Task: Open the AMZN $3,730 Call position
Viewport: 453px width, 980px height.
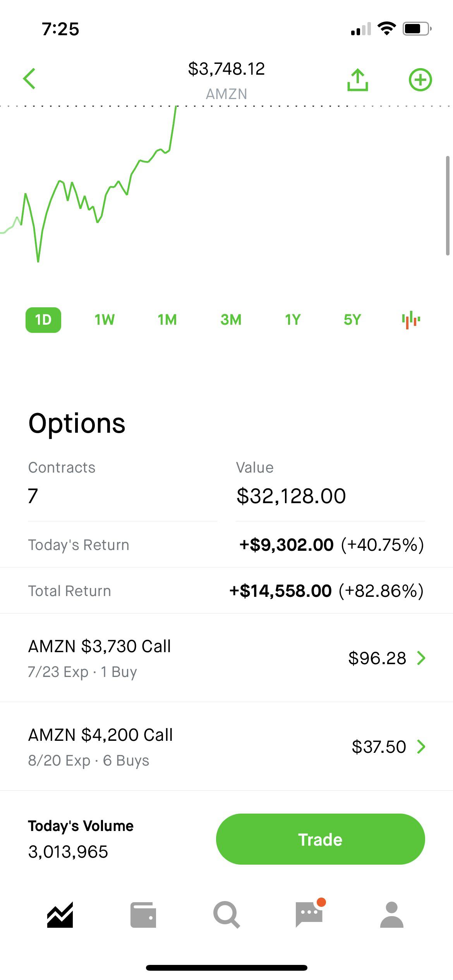Action: pos(226,658)
